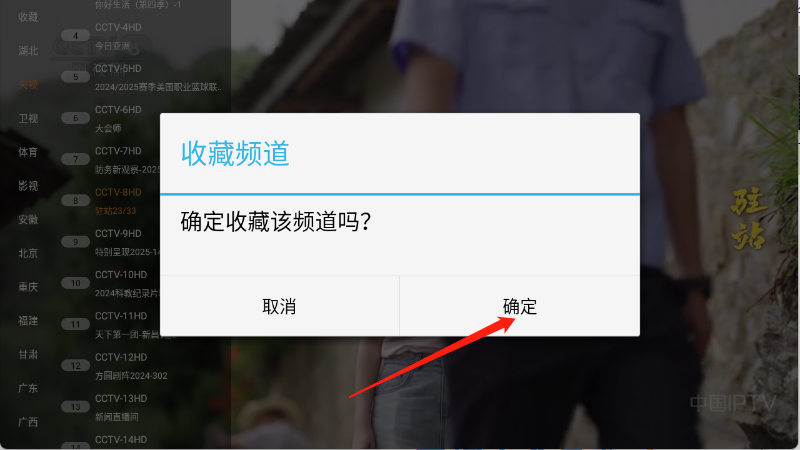Screen dimensions: 800x450
Task: Play the CCTV-12HD channel
Action: (121, 357)
